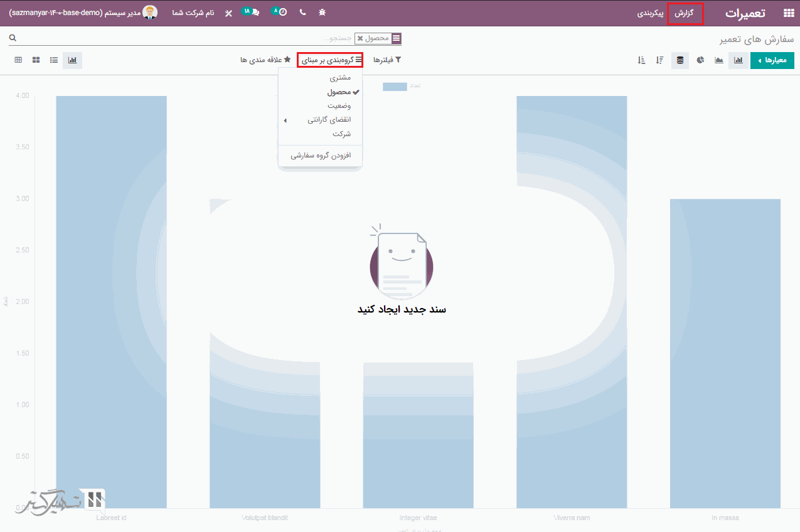This screenshot has height=532, width=800.
Task: Uncheck the محصول group-by option
Action: coord(339,92)
